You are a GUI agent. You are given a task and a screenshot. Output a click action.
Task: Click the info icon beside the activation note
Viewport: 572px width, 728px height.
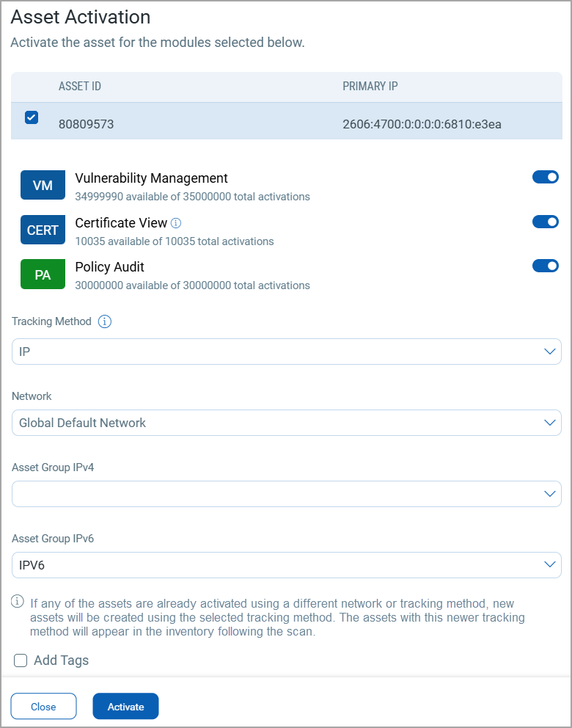coord(18,602)
